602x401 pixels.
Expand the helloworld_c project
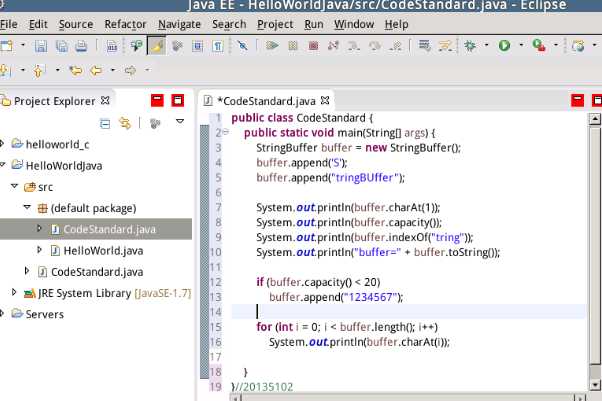(2, 144)
